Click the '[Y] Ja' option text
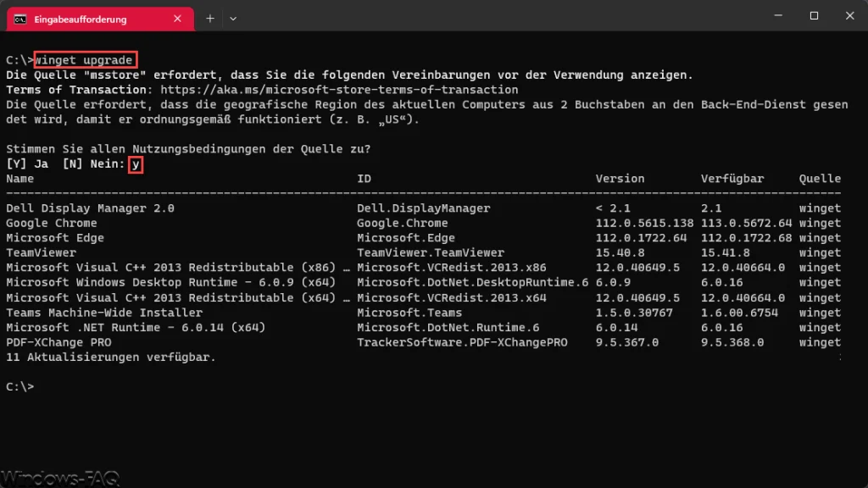This screenshot has width=868, height=488. coord(27,164)
